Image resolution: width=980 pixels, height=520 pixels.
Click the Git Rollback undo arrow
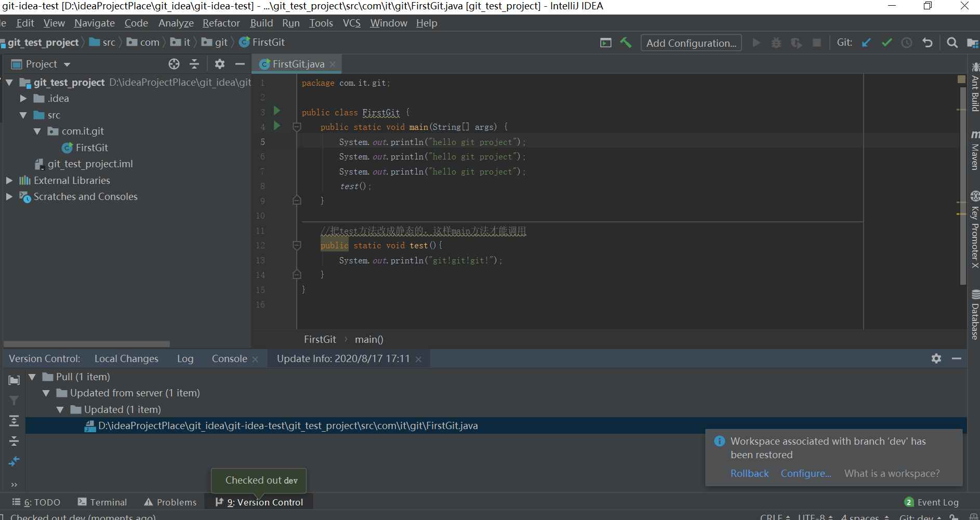[x=928, y=43]
